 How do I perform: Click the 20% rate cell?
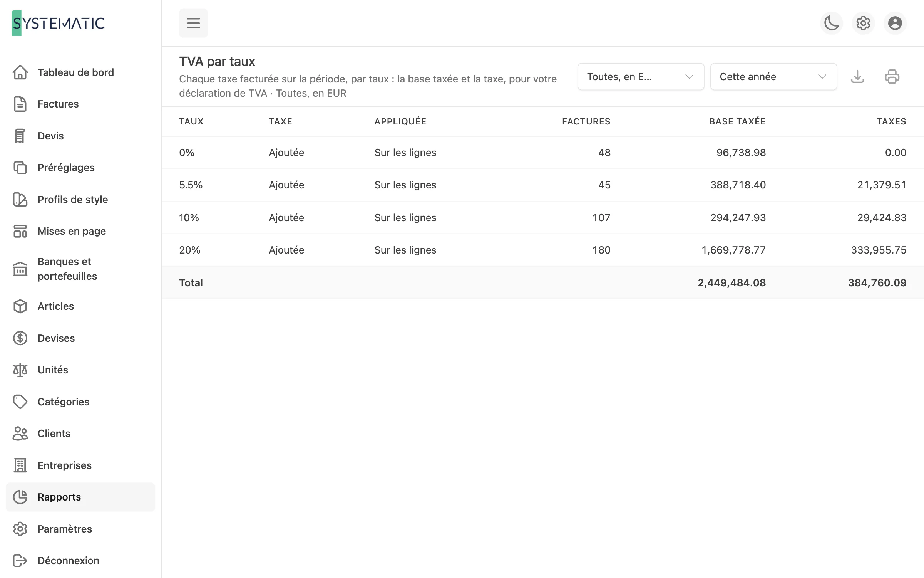pos(190,250)
